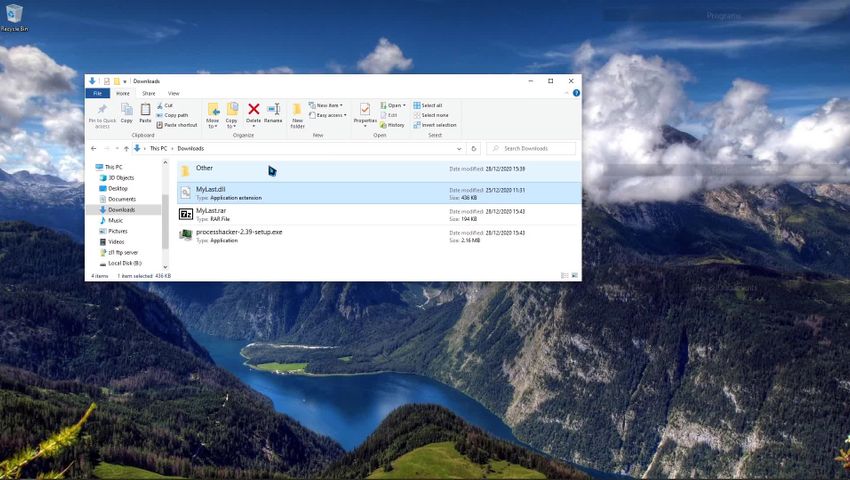The width and height of the screenshot is (850, 480).
Task: Click the Paste clipboard icon
Action: (145, 110)
